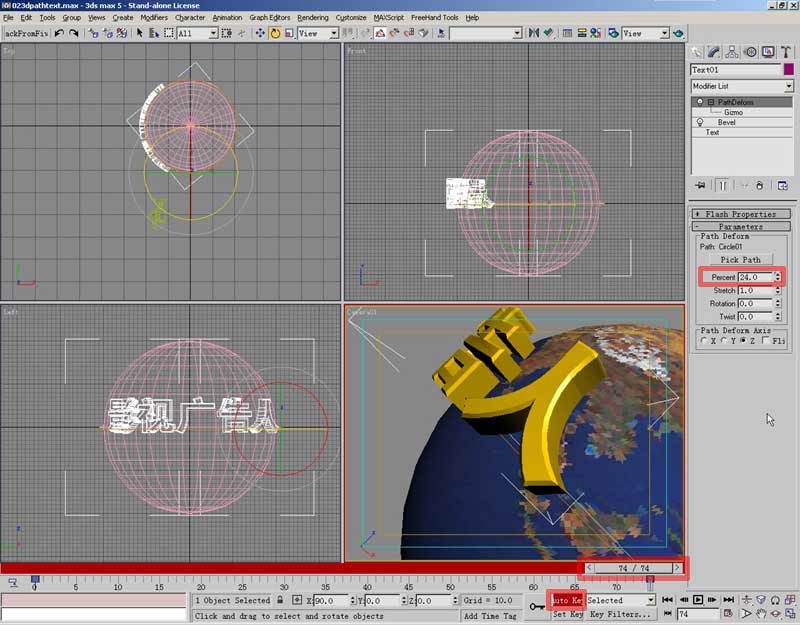Open the Rendering menu
Viewport: 800px width, 625px height.
pyautogui.click(x=312, y=17)
